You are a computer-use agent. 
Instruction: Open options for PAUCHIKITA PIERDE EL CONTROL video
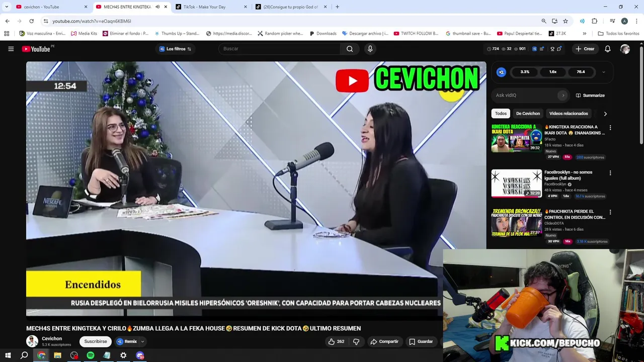tap(610, 212)
